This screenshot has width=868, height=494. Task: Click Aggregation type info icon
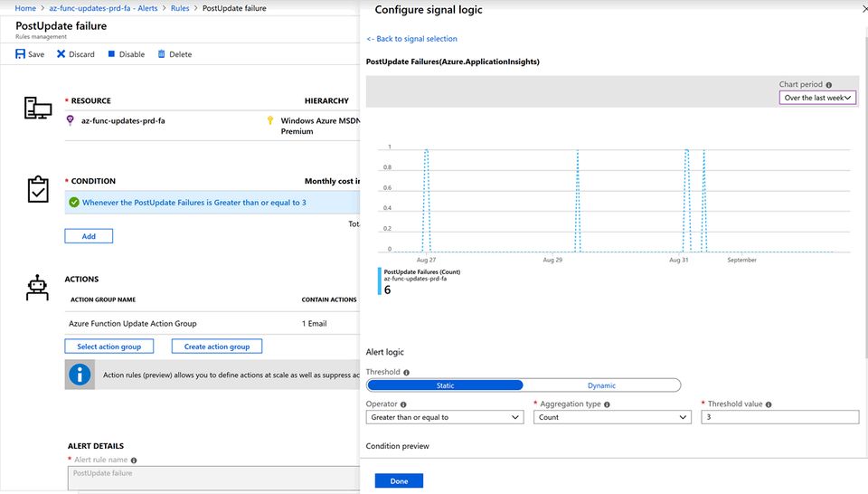pos(607,404)
